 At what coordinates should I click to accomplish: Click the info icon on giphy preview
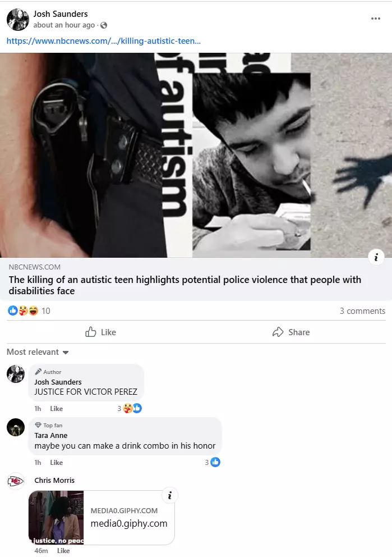169,495
